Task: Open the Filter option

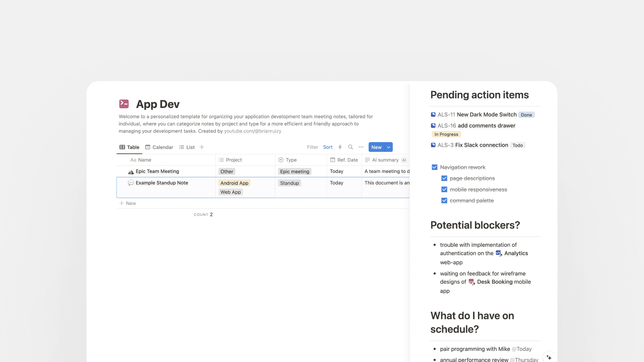Action: [x=312, y=147]
